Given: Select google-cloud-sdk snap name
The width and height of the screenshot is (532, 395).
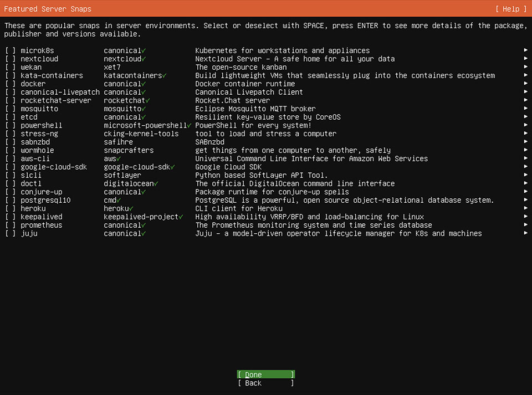Looking at the screenshot, I should click(x=54, y=167).
